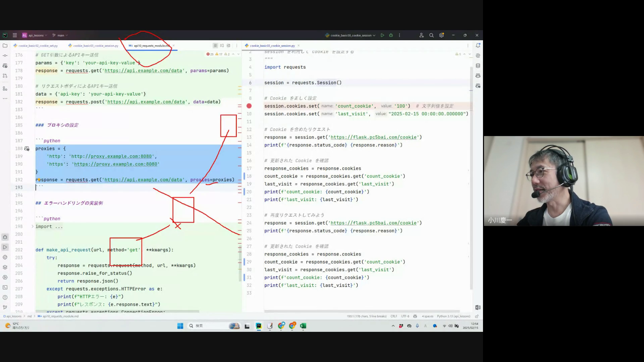644x362 pixels.
Task: Run the cookie_basic03_cookie_session configuration
Action: pos(382,35)
